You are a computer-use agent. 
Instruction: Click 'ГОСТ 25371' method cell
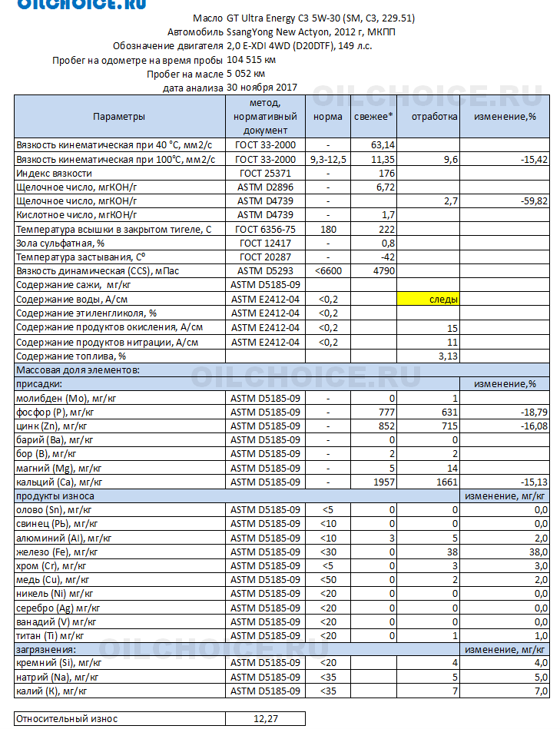[265, 174]
